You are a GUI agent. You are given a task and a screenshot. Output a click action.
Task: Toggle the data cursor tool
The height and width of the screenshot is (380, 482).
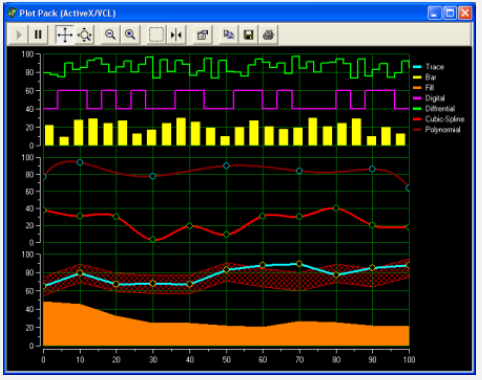[x=176, y=35]
